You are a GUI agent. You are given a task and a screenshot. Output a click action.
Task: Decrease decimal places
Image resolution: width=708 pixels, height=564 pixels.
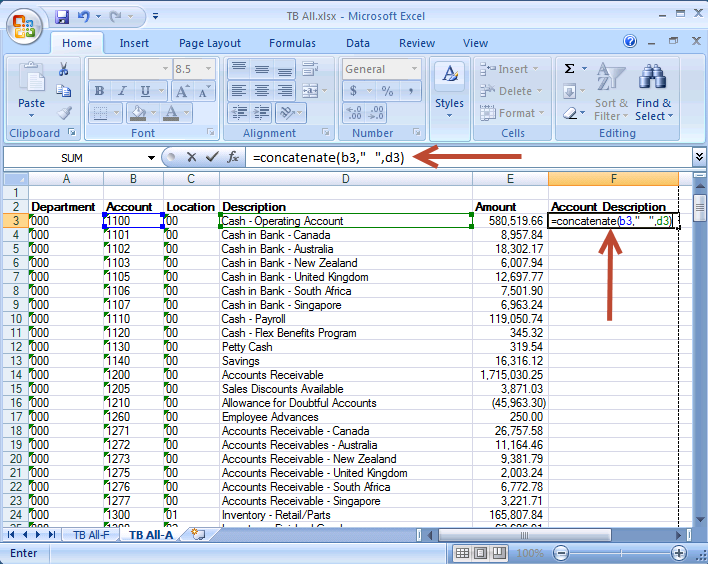pos(376,112)
